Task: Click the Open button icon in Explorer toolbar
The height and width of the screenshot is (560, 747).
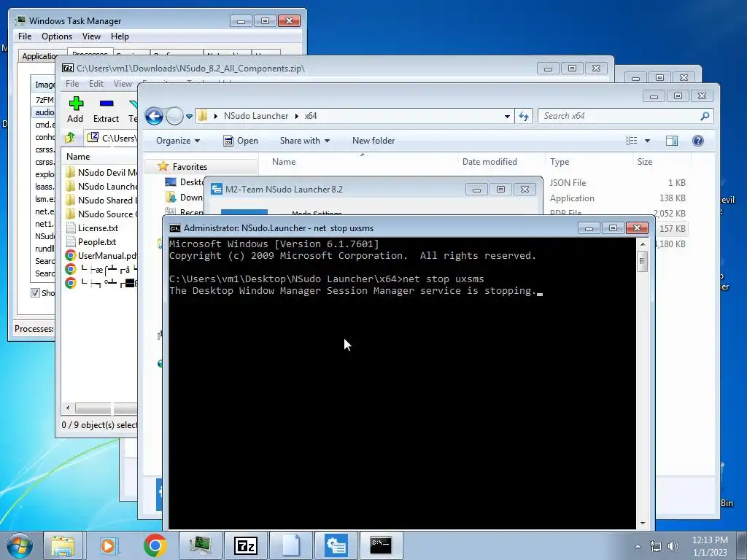Action: (x=228, y=141)
